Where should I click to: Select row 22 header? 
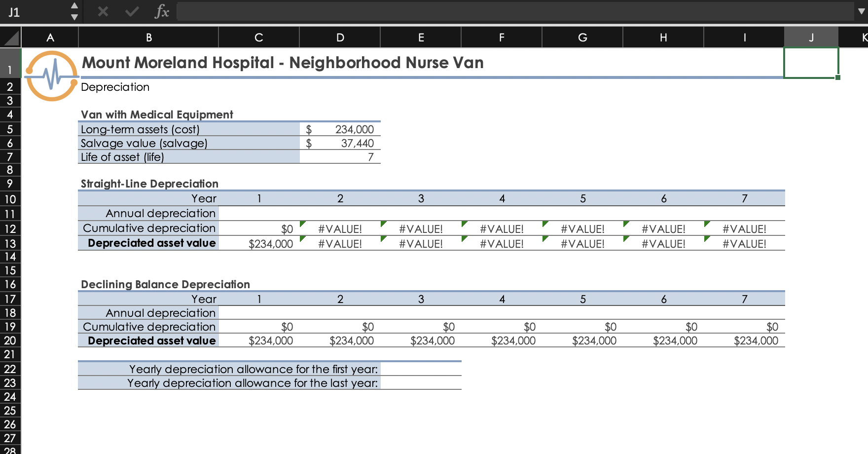coord(10,369)
